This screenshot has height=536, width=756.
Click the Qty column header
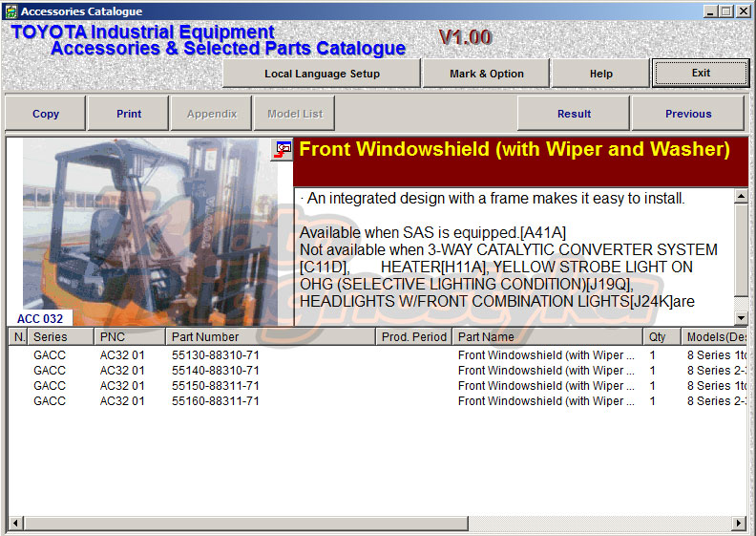(661, 336)
